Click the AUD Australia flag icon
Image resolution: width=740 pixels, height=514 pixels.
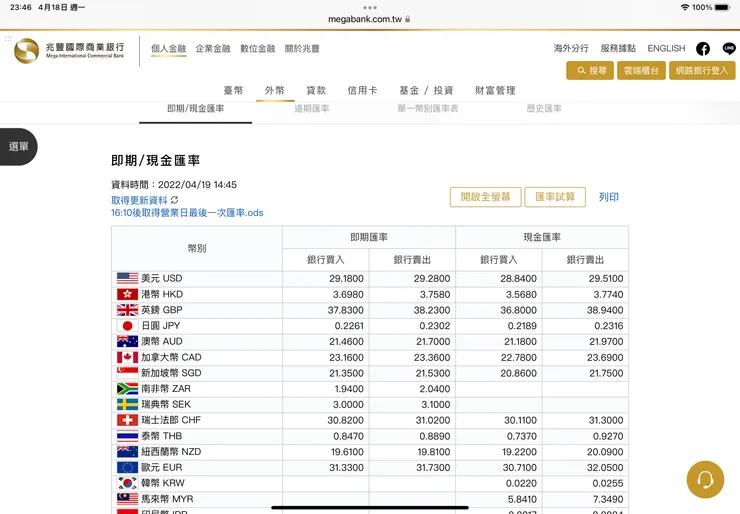(127, 342)
